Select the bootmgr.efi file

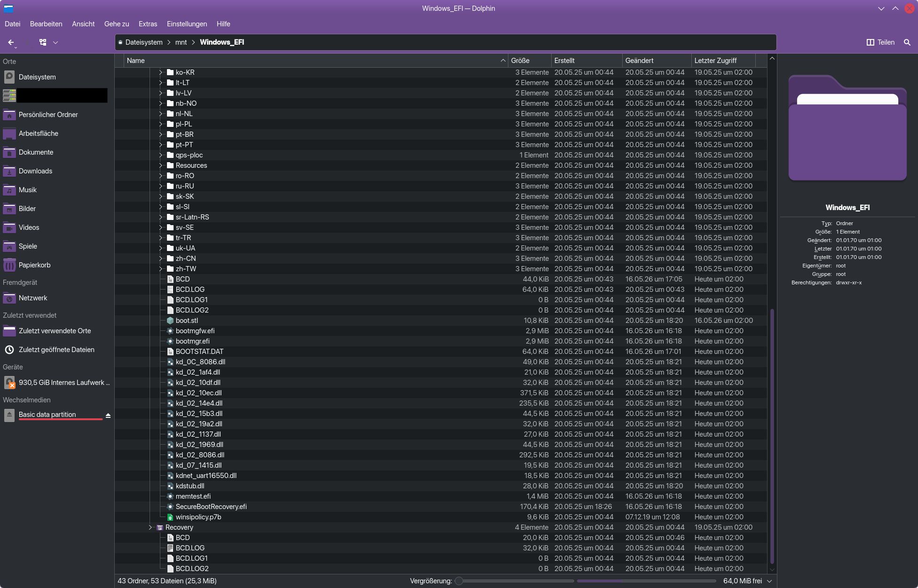(x=193, y=341)
